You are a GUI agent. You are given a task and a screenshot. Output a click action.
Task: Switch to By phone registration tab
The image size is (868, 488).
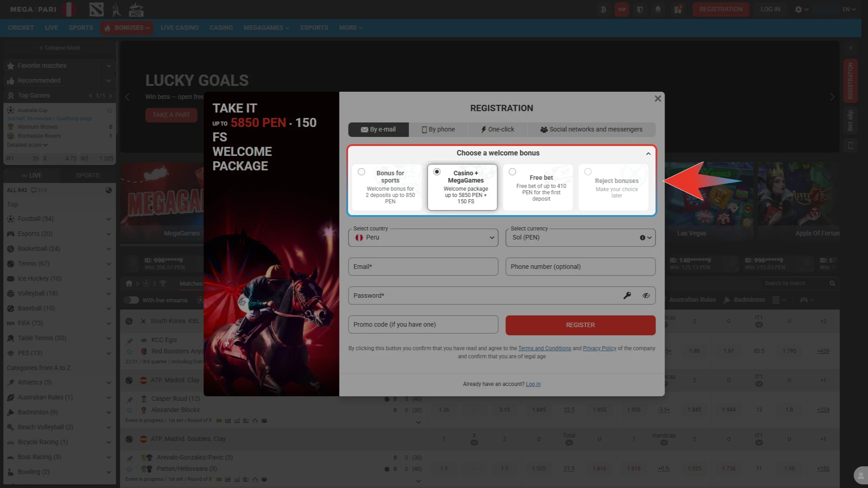click(439, 130)
